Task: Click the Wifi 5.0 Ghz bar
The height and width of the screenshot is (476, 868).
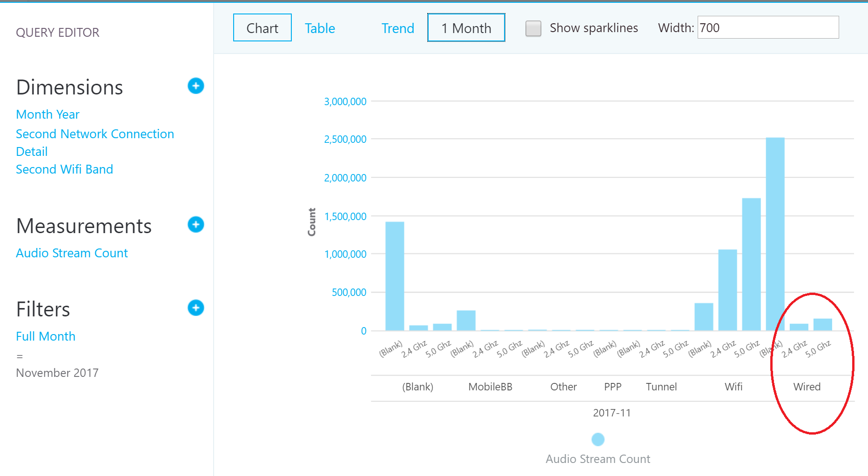Action: pyautogui.click(x=752, y=264)
